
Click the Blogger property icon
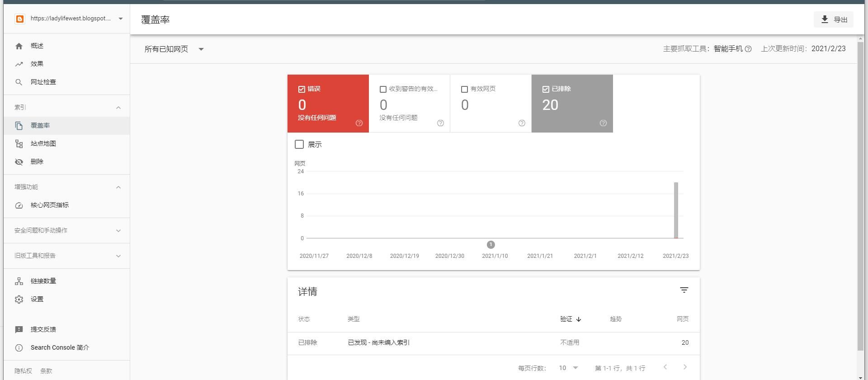click(19, 19)
